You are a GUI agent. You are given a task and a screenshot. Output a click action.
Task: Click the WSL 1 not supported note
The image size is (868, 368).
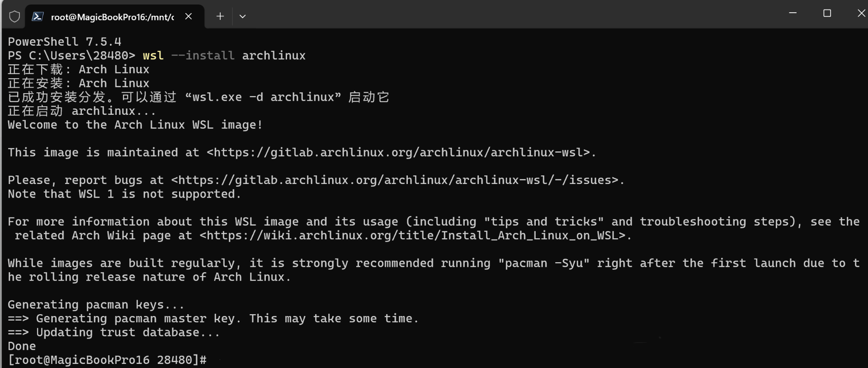pyautogui.click(x=123, y=194)
